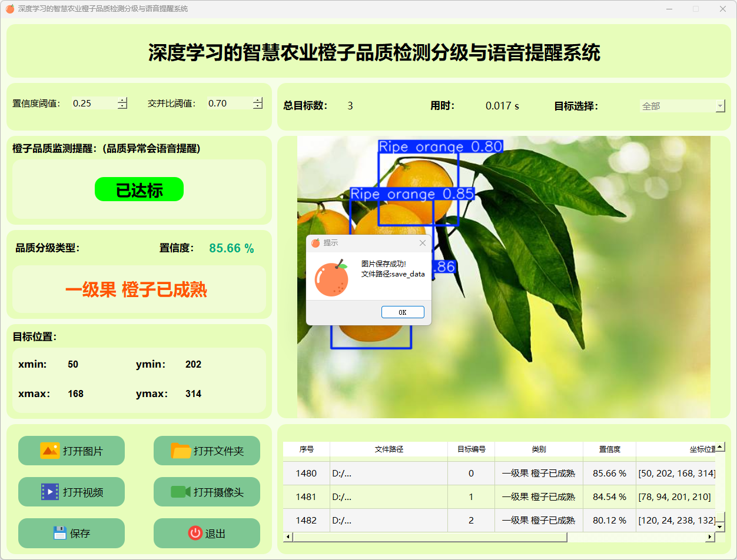Click the 置信度 column header in table
Screen dimensions: 737x560
click(x=609, y=449)
